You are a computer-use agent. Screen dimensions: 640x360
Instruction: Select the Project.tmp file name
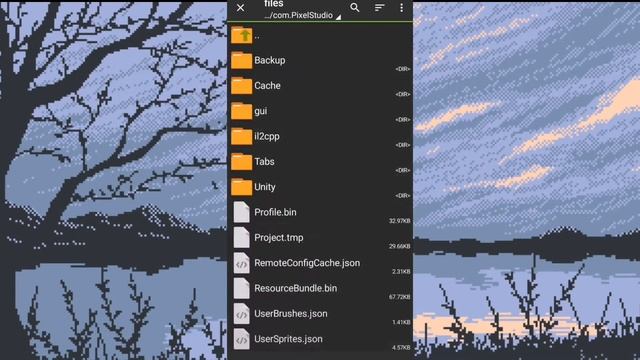[x=279, y=238]
